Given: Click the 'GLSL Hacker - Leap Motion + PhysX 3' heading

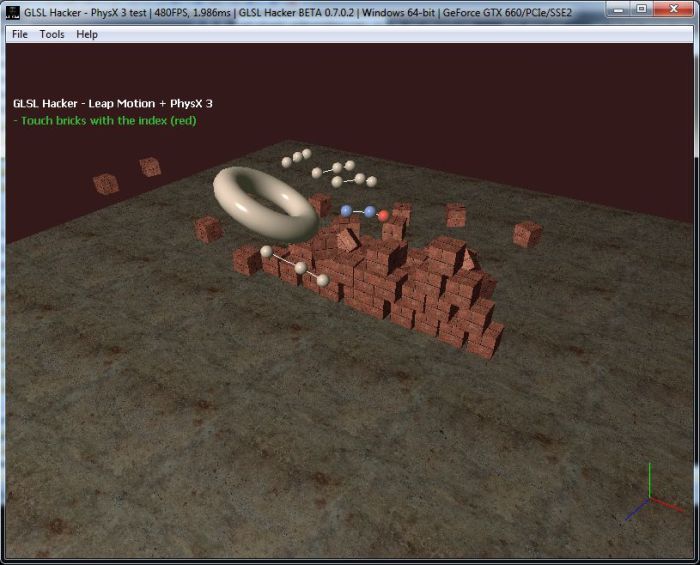Looking at the screenshot, I should 113,104.
